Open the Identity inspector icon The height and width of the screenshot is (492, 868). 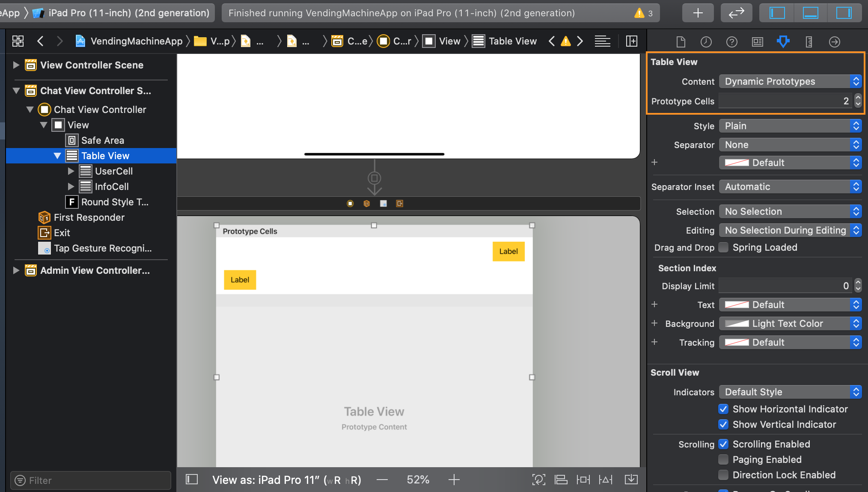click(757, 41)
